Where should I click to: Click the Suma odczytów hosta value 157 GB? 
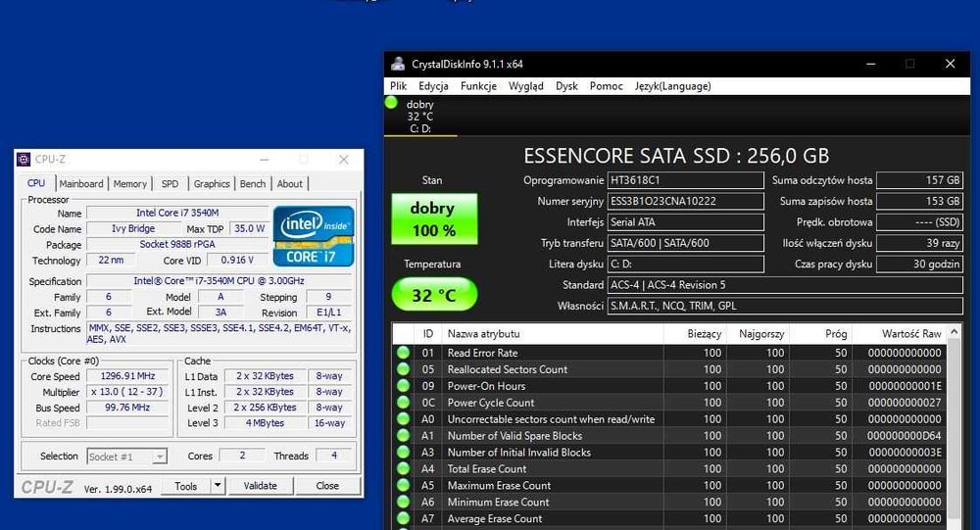(x=919, y=180)
